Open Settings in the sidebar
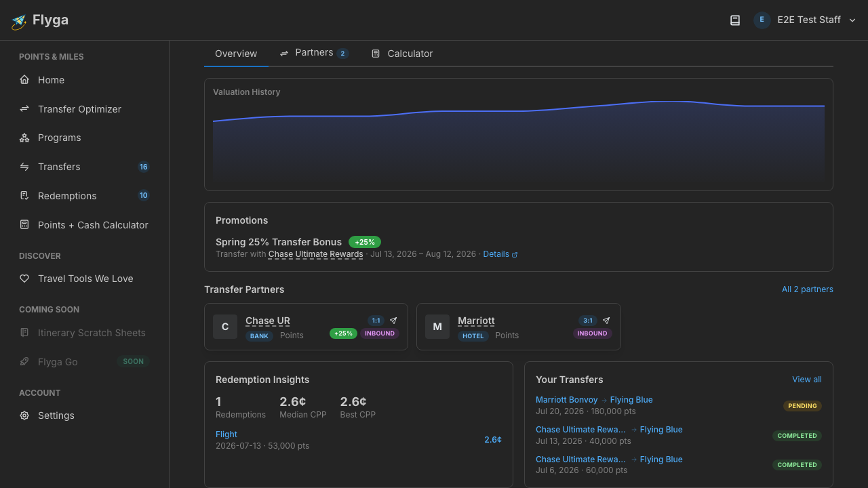Screen dimensions: 868x488 pyautogui.click(x=84, y=415)
